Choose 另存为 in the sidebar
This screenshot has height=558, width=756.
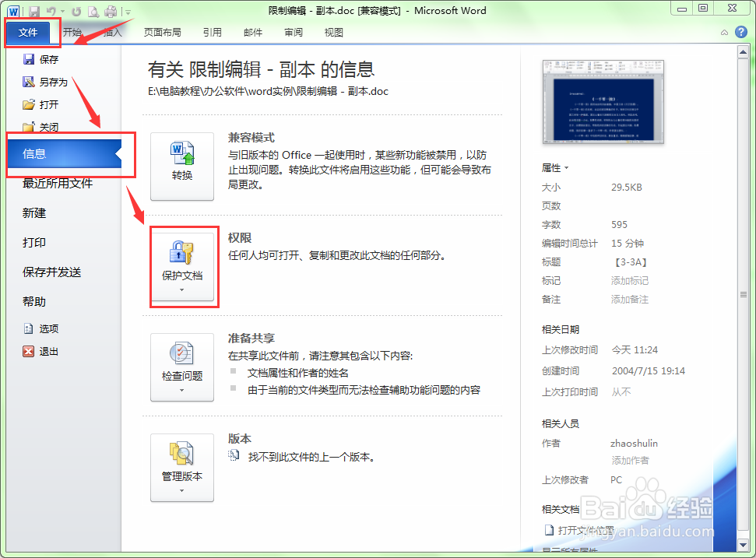46,82
